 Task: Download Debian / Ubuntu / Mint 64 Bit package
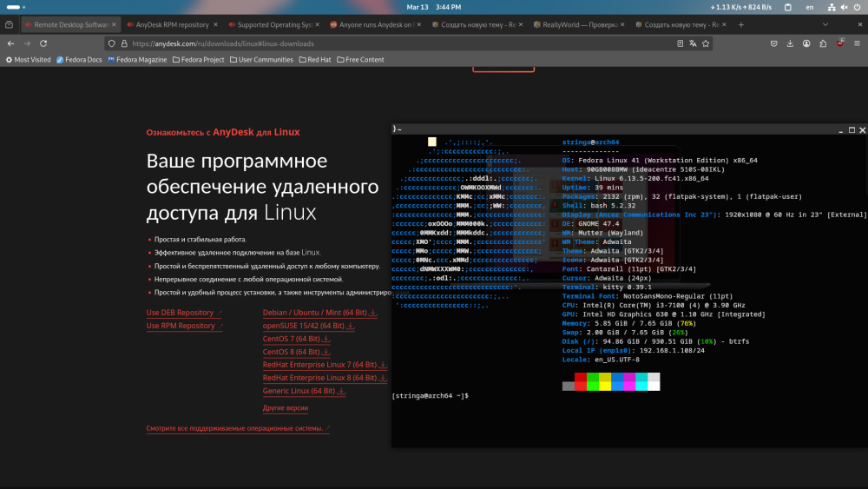(320, 313)
